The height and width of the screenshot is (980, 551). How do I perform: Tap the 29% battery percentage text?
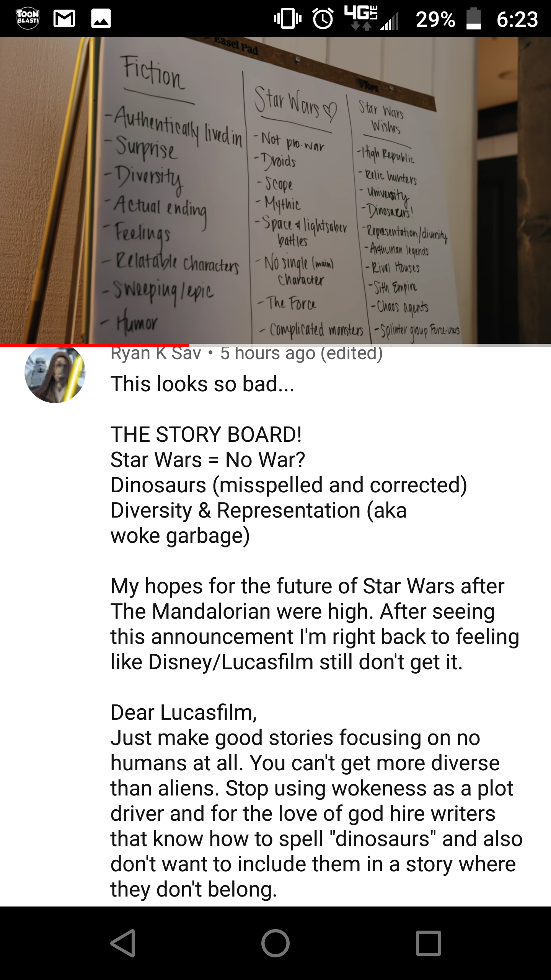(x=435, y=19)
